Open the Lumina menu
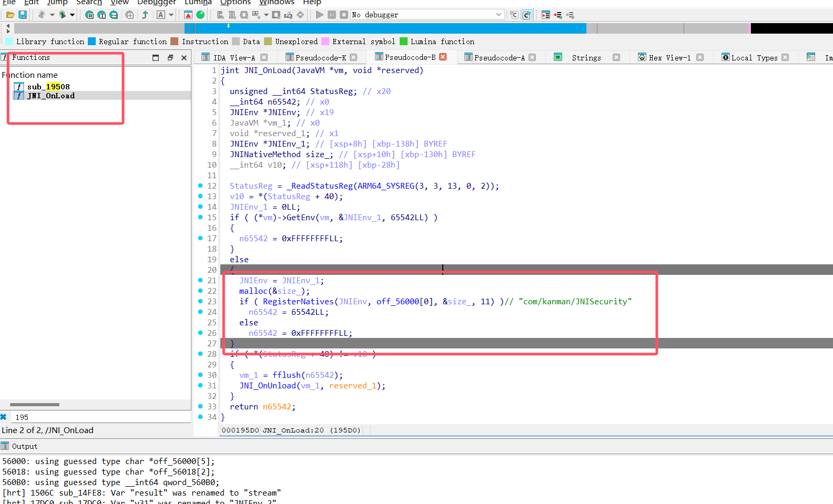This screenshot has width=833, height=504. (198, 2)
